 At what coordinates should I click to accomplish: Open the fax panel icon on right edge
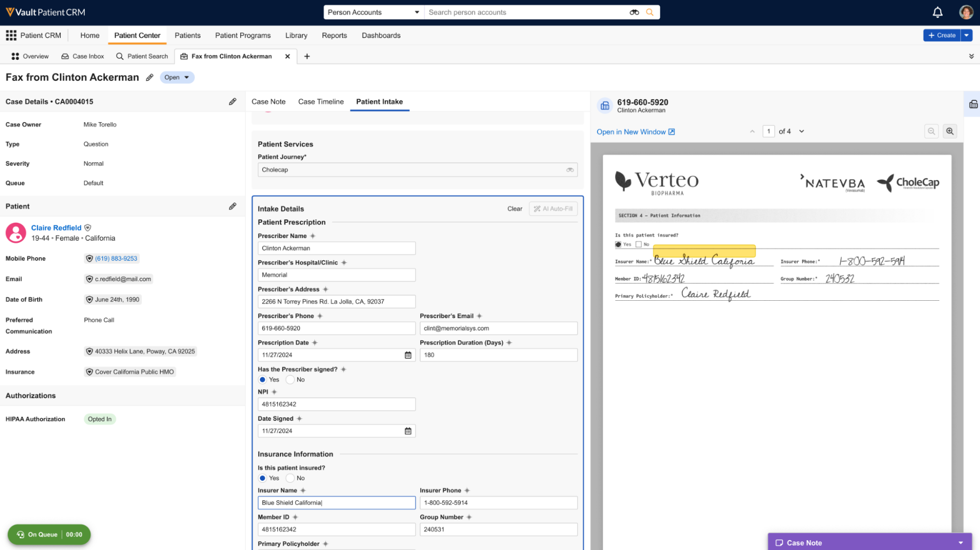tap(973, 104)
